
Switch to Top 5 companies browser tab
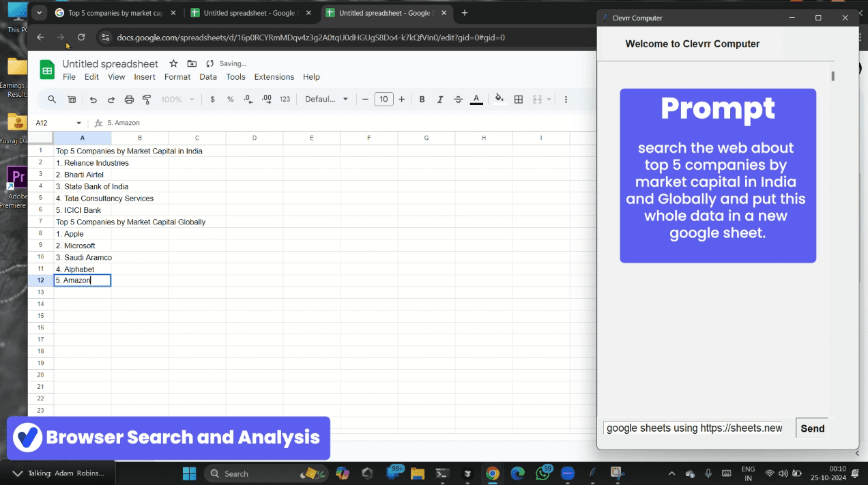click(114, 13)
